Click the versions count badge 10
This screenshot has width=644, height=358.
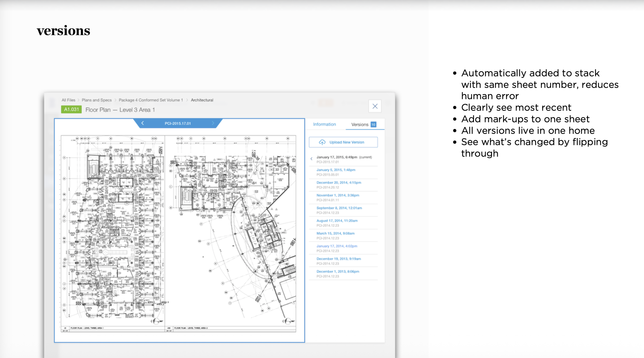point(373,125)
